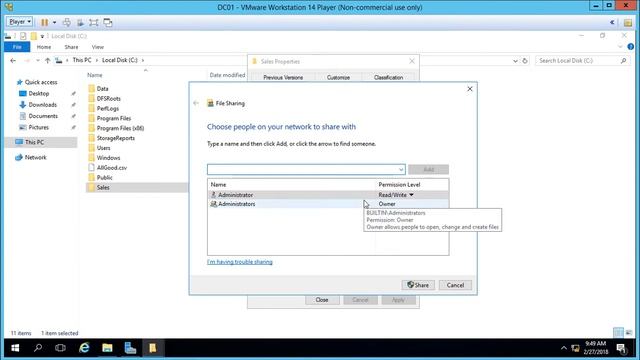640x360 pixels.
Task: Click the VMware message log icon
Action: tap(628, 22)
